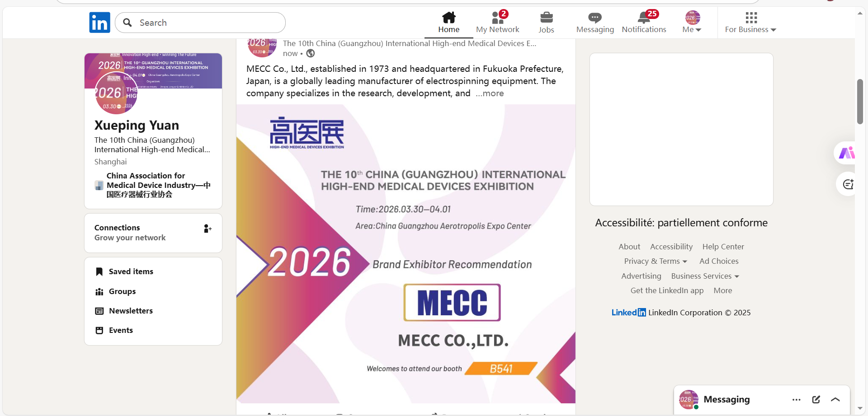Expand Business Services footer dropdown
The height and width of the screenshot is (416, 868).
(x=705, y=276)
